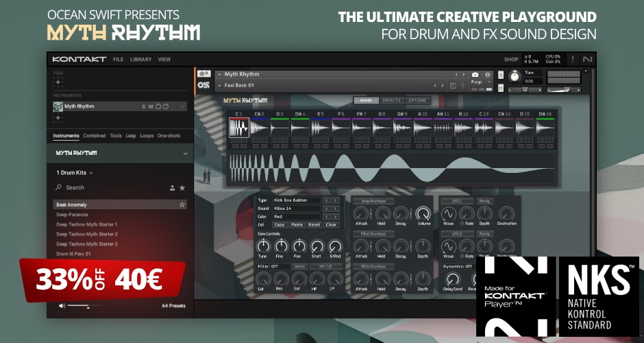644x343 pixels.
Task: Select previous Type with the left arrow button
Action: (x=327, y=200)
